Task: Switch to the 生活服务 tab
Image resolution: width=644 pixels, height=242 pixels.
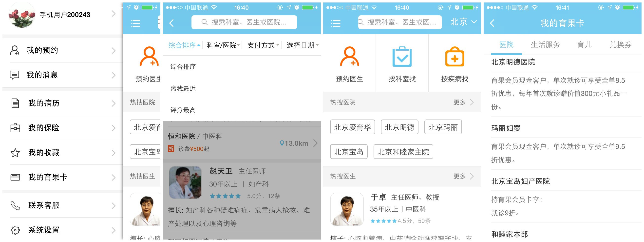Action: pyautogui.click(x=545, y=44)
